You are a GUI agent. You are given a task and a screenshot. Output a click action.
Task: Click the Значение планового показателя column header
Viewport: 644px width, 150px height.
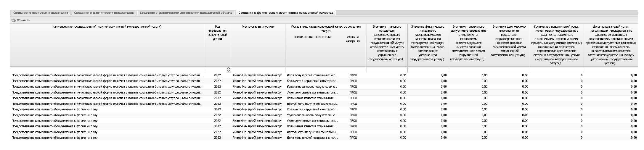(x=387, y=43)
